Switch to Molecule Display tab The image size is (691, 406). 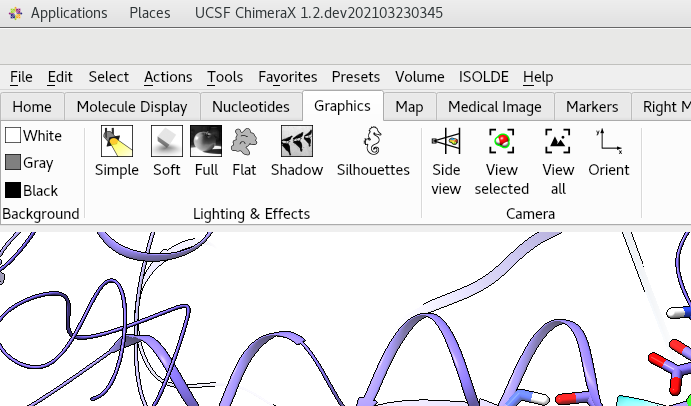pos(132,107)
